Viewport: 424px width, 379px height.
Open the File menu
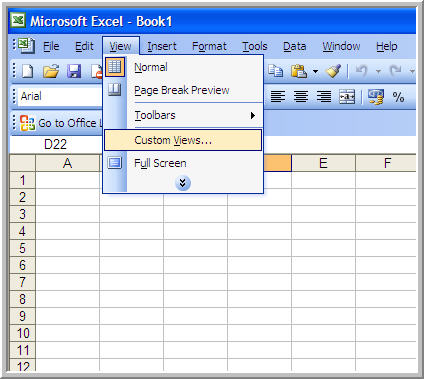click(x=51, y=46)
